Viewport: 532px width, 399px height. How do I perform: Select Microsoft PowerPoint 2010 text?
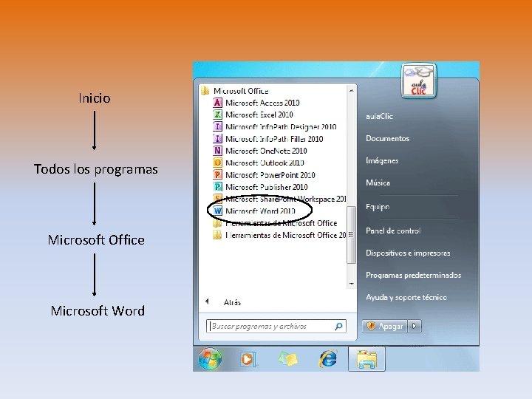coord(270,175)
